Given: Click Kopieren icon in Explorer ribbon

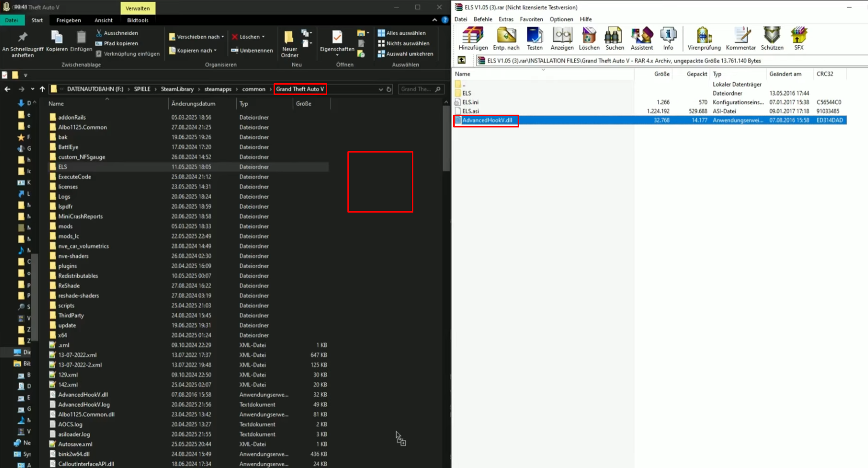Looking at the screenshot, I should pyautogui.click(x=57, y=41).
